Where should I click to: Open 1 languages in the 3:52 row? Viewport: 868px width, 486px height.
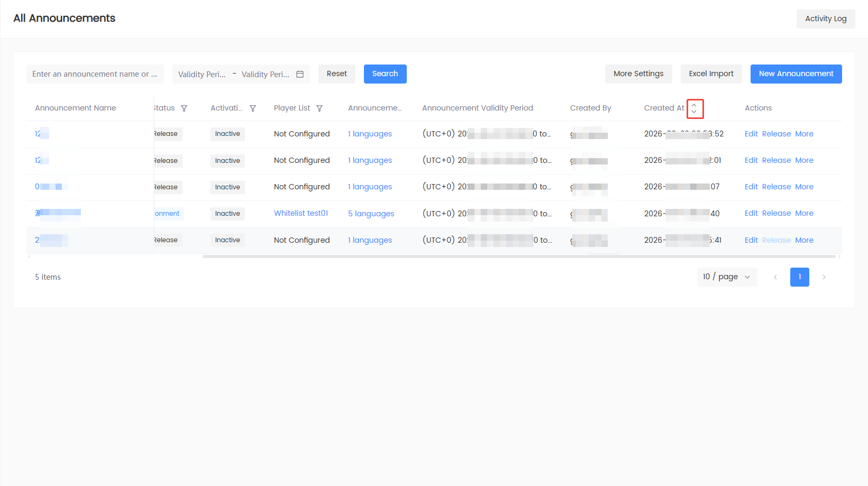(x=370, y=134)
